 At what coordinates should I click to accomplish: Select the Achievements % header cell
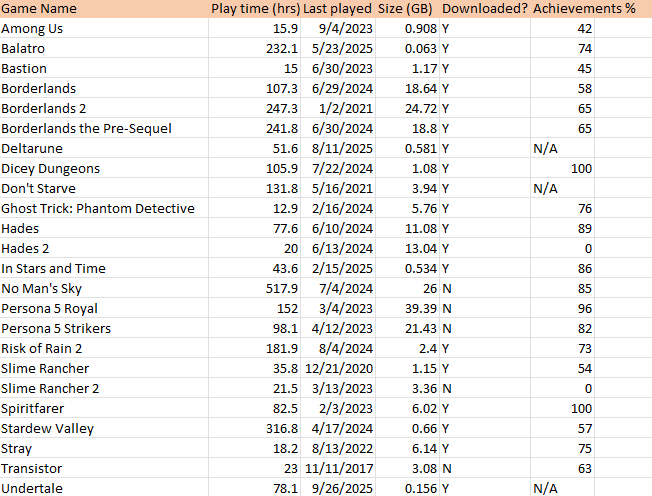585,9
